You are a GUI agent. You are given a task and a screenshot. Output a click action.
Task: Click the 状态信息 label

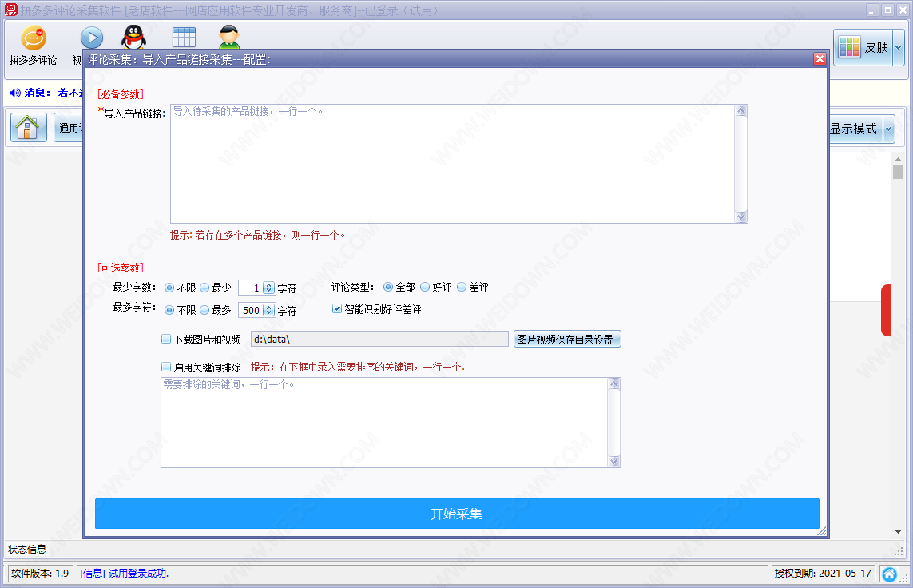pos(27,550)
